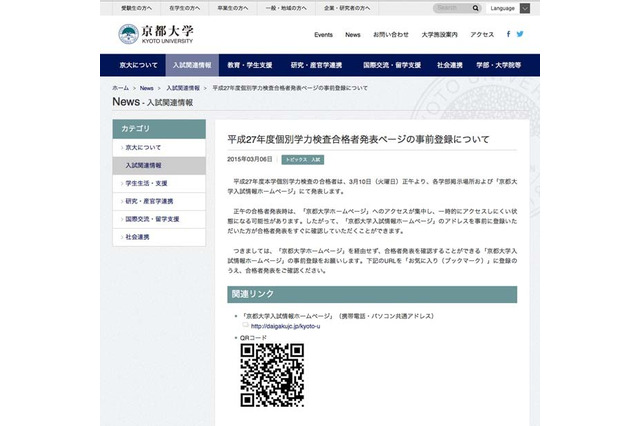
Task: Click the 関連リンク section heading
Action: pos(372,294)
